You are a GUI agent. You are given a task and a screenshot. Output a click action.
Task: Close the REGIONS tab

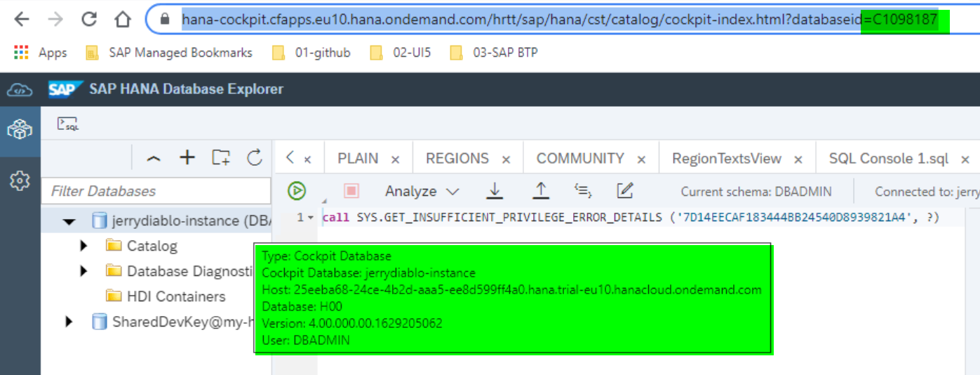click(506, 159)
